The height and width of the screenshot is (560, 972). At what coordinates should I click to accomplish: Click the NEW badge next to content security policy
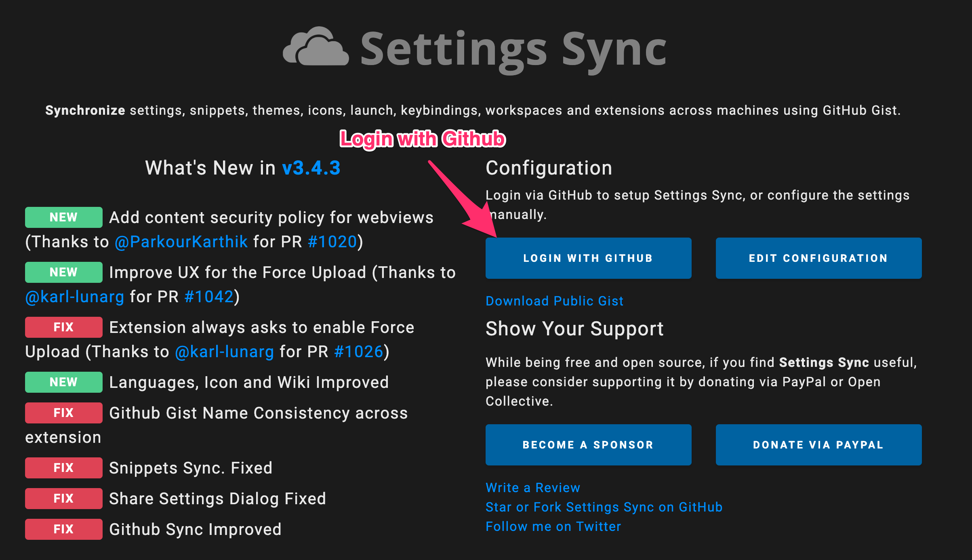pyautogui.click(x=63, y=217)
